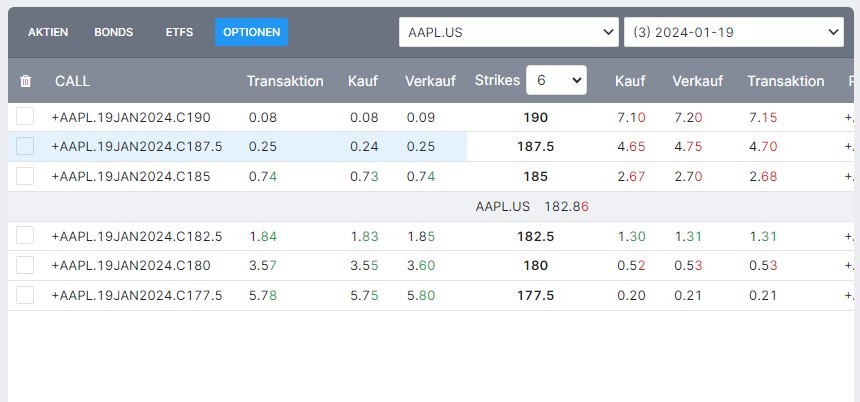Screen dimensions: 860x402
Task: Click call Kauf price 0.24 for C187.5
Action: [364, 147]
